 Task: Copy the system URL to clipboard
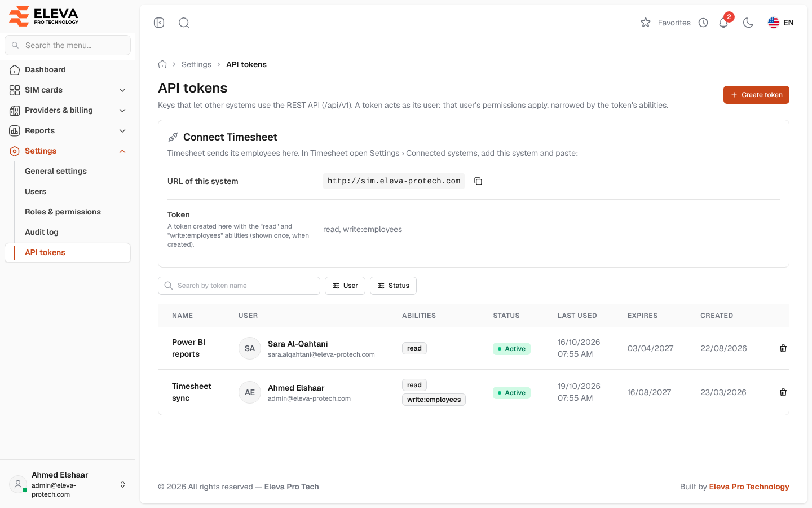(x=478, y=181)
